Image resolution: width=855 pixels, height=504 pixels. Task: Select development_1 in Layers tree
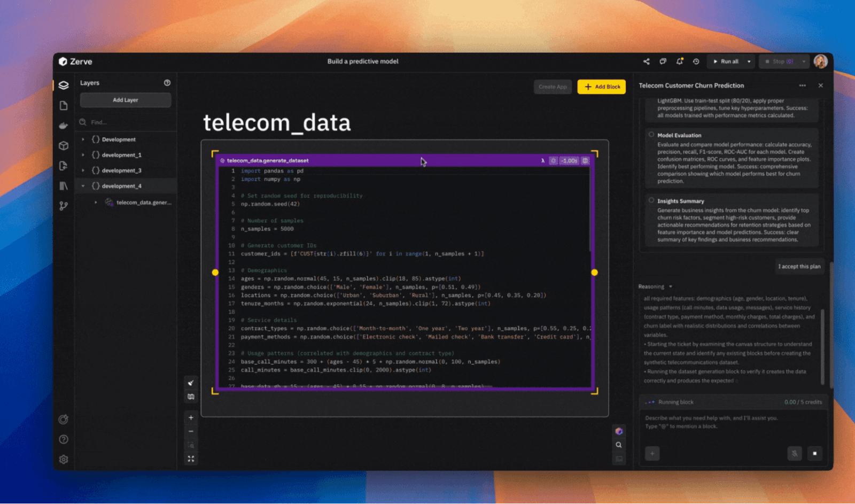coord(121,155)
